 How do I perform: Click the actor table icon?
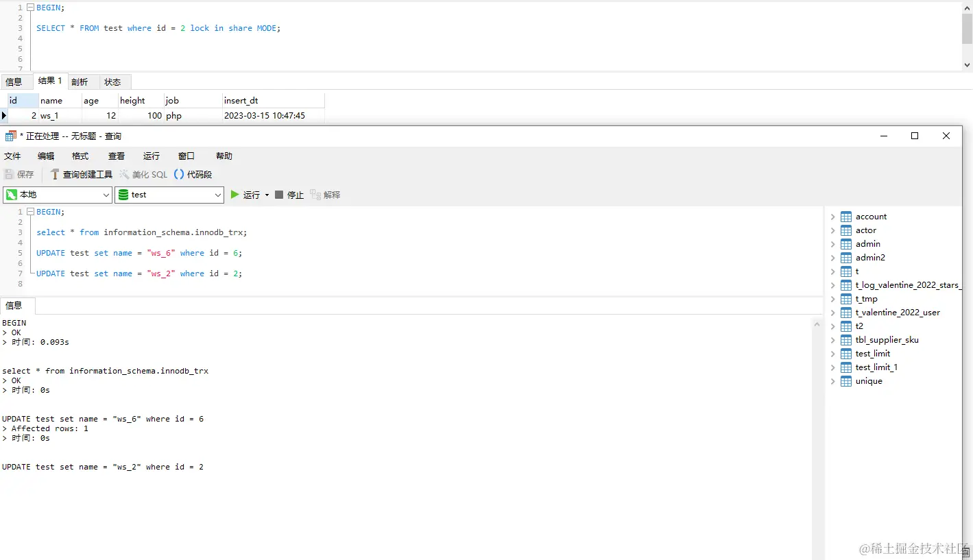[846, 230]
